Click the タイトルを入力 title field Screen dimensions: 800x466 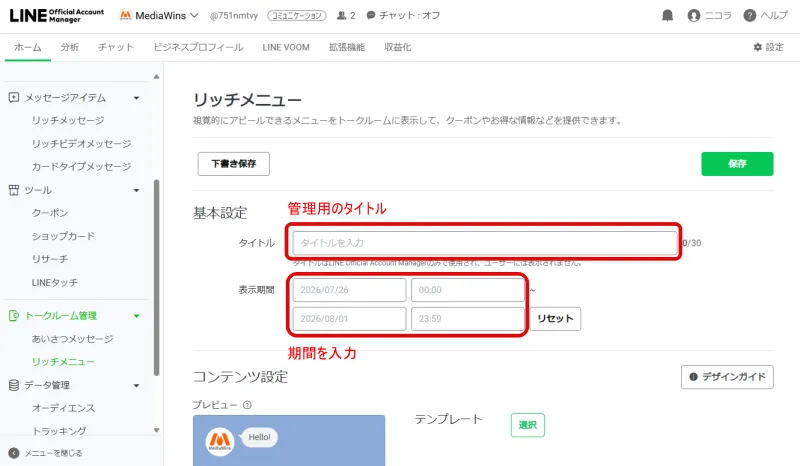(x=485, y=243)
